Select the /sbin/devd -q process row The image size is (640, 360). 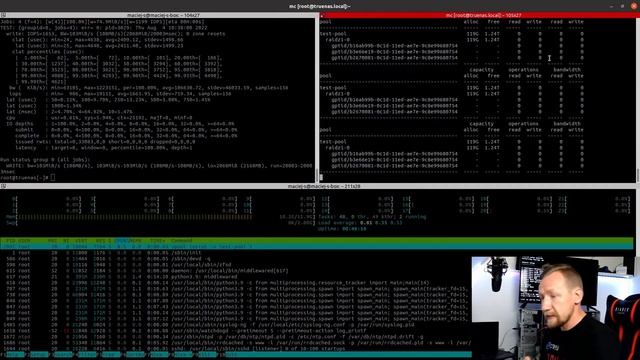point(235,259)
